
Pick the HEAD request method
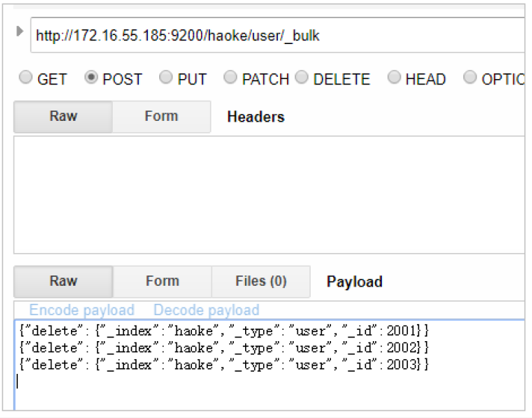(394, 78)
